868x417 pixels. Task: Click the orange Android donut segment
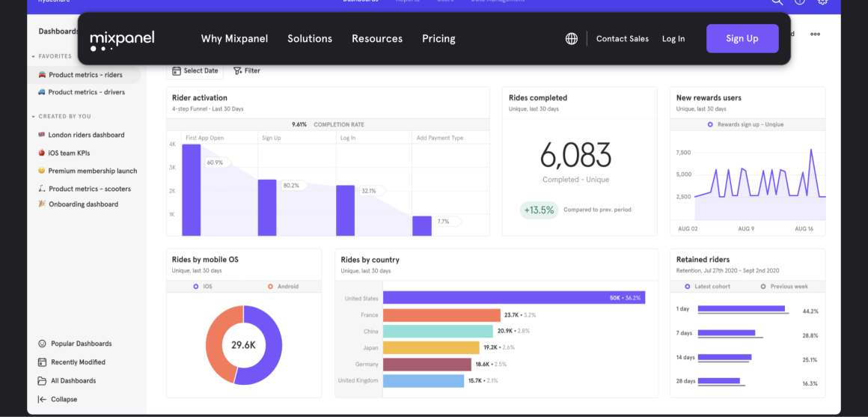coord(216,344)
